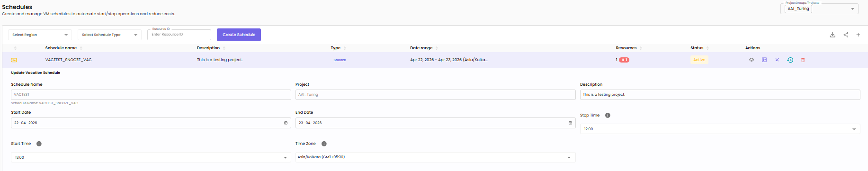Open the Start Time 13:00 dropdown

(x=151, y=157)
